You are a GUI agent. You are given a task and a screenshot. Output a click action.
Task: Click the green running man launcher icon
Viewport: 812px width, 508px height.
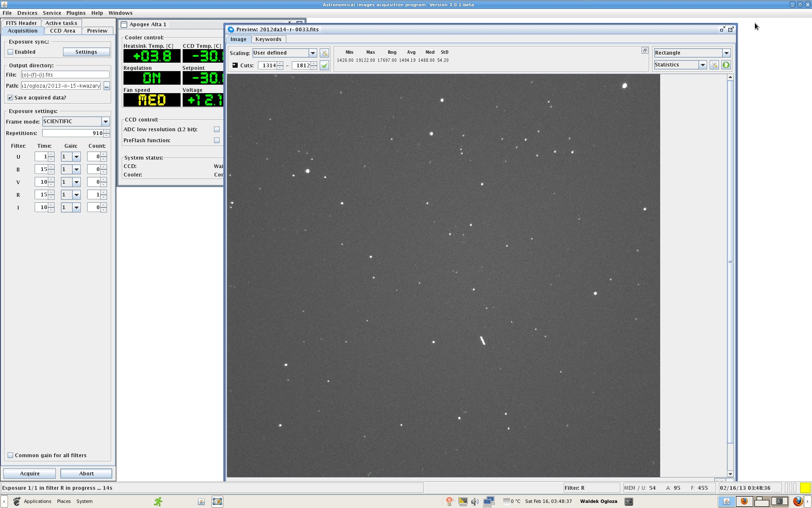tap(158, 501)
